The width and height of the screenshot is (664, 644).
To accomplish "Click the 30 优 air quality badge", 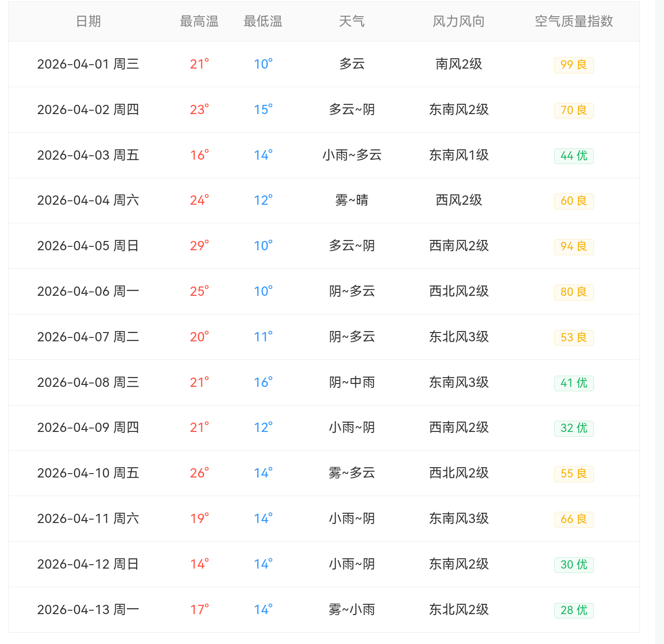I will point(573,565).
